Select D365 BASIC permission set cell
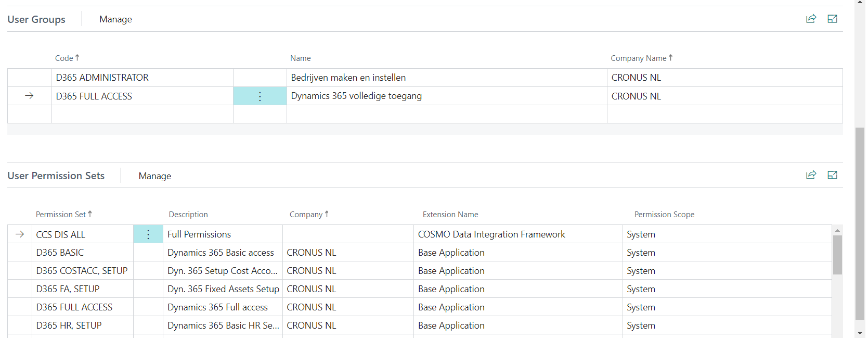The height and width of the screenshot is (338, 868). pos(82,253)
